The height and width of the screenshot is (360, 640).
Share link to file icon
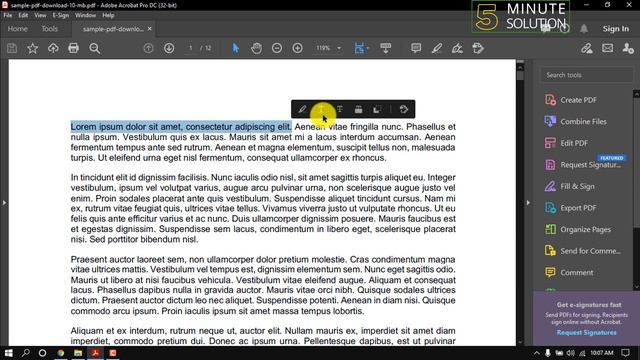587,48
